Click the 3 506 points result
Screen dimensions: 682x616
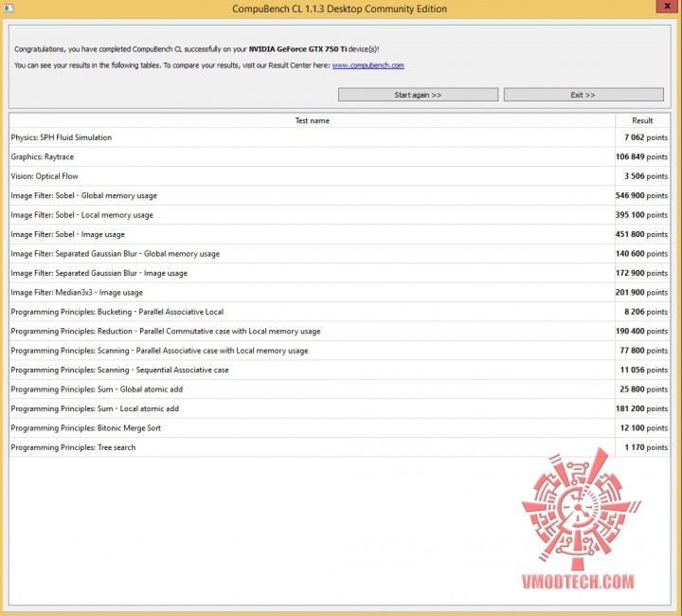point(646,176)
